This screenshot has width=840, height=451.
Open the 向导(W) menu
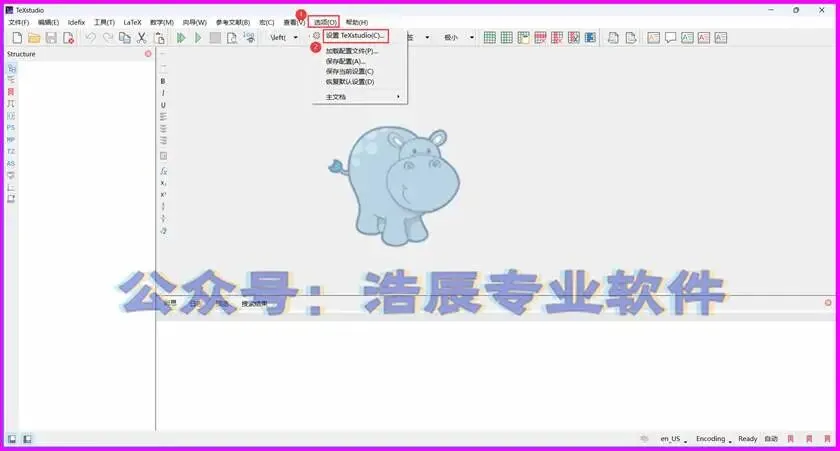pyautogui.click(x=194, y=22)
